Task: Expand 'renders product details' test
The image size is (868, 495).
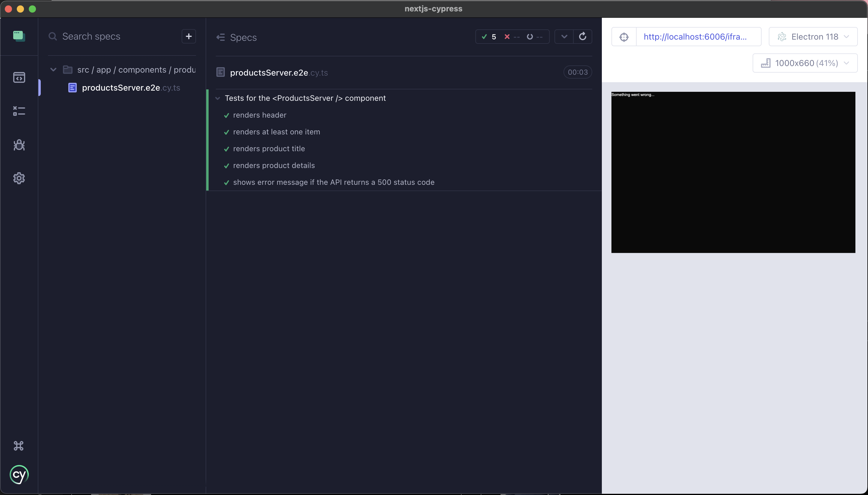Action: tap(274, 166)
